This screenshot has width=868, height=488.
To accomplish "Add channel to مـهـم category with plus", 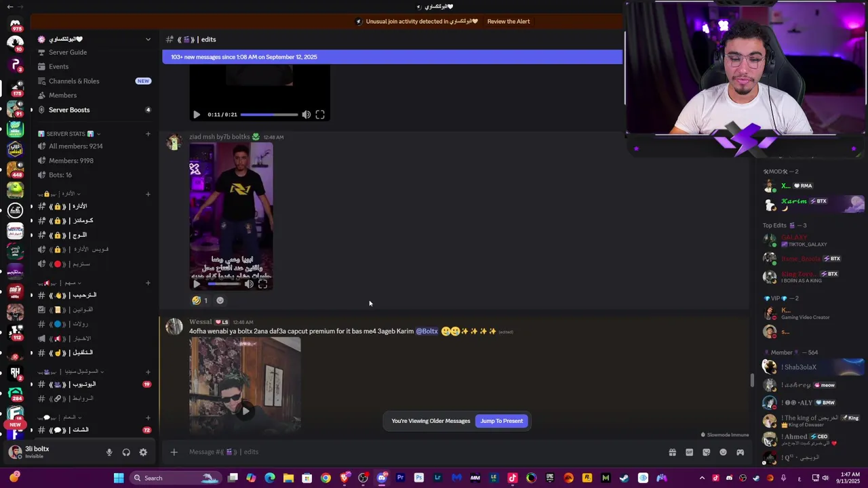I will click(x=148, y=283).
